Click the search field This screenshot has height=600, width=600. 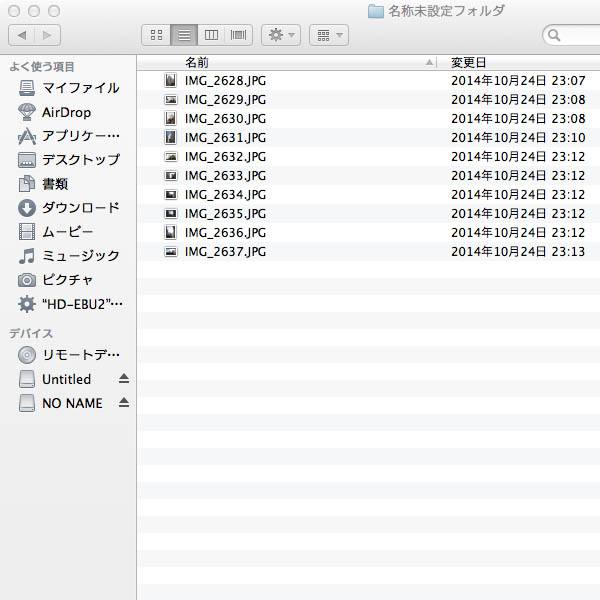click(x=575, y=35)
